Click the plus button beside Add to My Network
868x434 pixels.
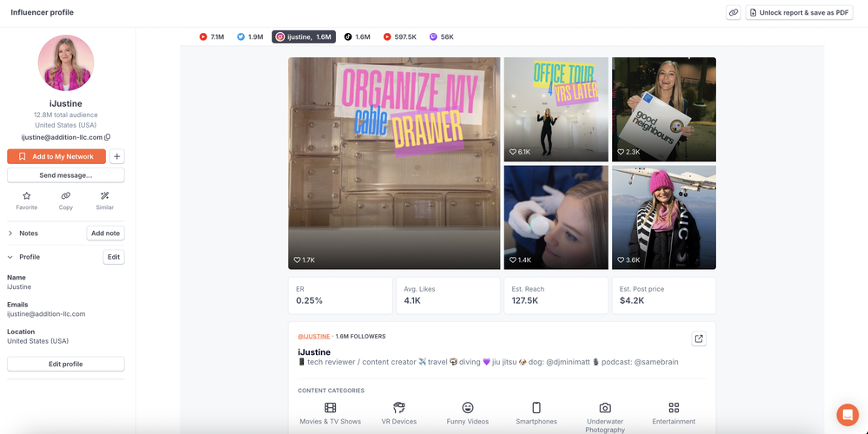click(117, 156)
